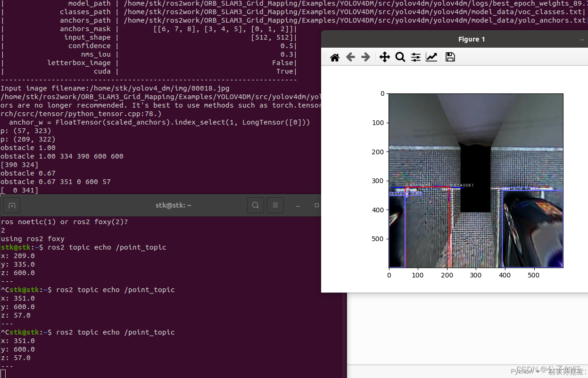Open a new tab in the stk@stk terminal

coord(12,205)
